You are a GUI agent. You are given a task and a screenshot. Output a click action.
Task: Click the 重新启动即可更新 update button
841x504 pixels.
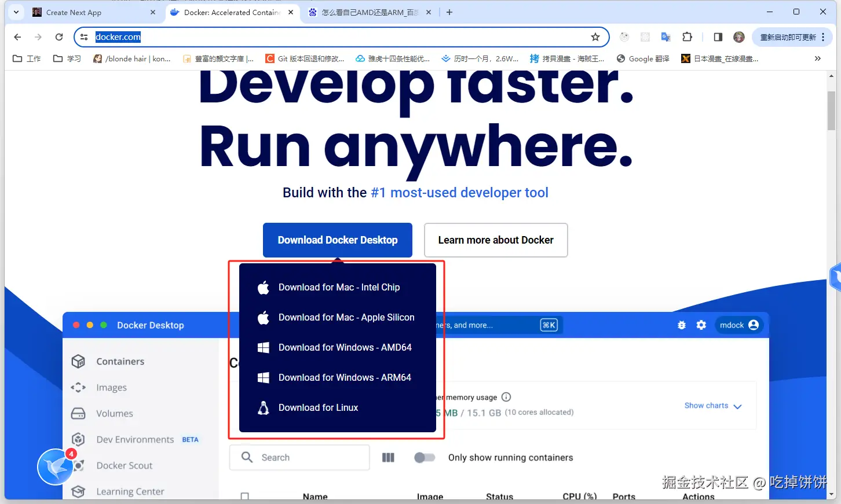788,37
